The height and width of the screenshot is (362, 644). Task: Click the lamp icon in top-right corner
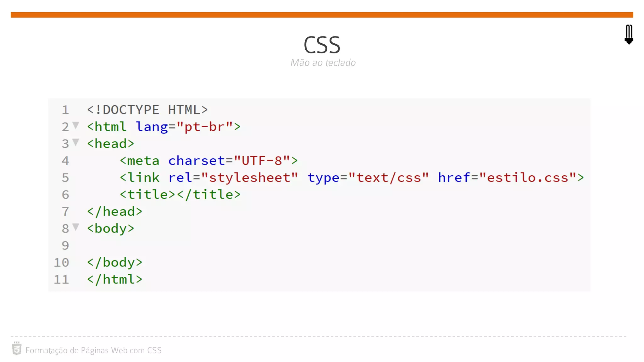click(x=629, y=34)
